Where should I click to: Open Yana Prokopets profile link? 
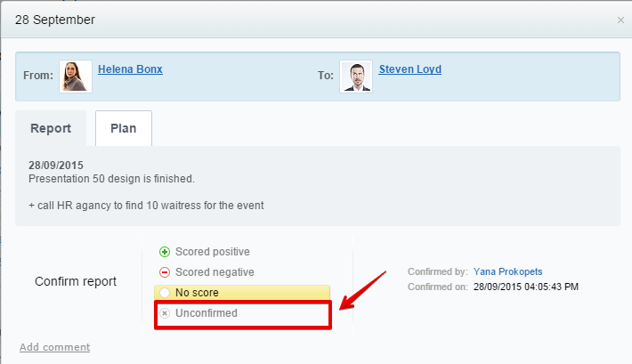[x=508, y=271]
